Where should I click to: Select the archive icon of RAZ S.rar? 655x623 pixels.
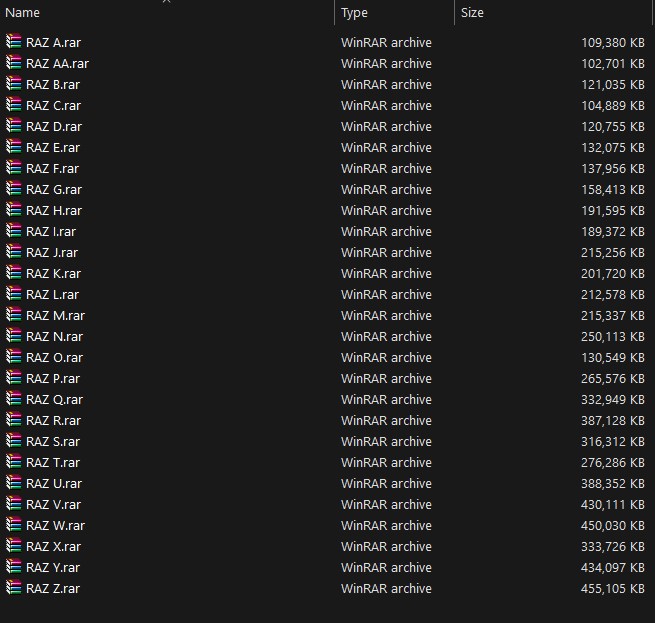[x=13, y=441]
